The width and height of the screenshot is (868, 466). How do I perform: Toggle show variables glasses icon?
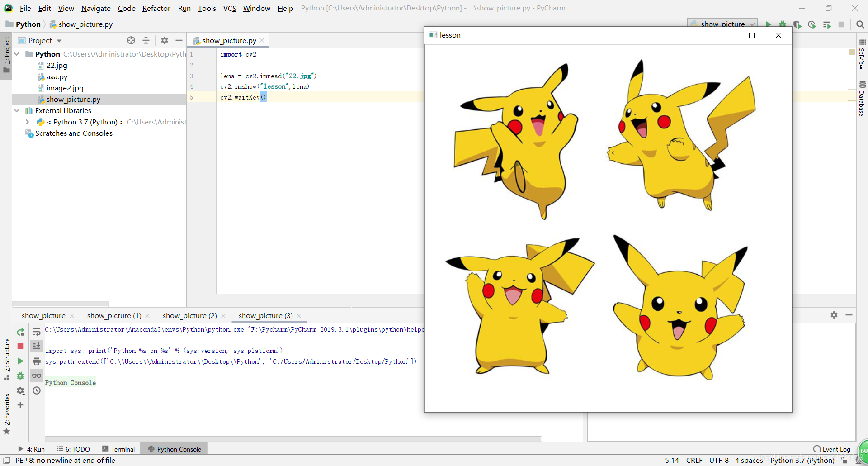click(x=37, y=376)
